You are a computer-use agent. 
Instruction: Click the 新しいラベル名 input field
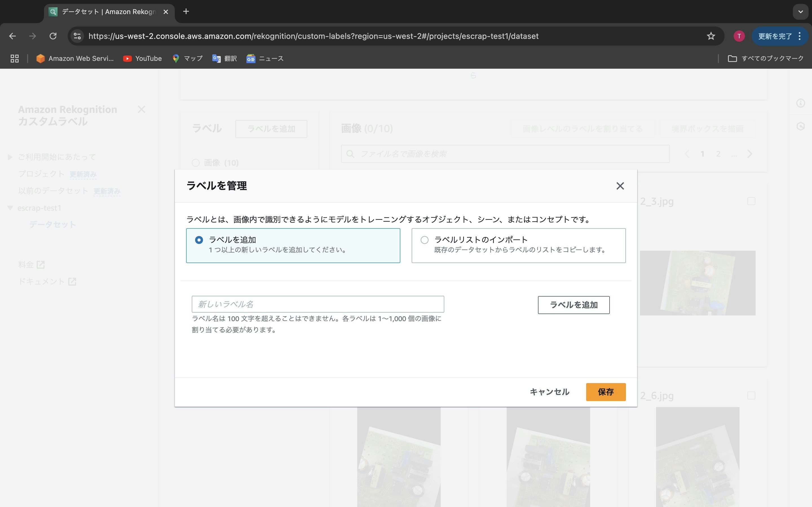[317, 304]
